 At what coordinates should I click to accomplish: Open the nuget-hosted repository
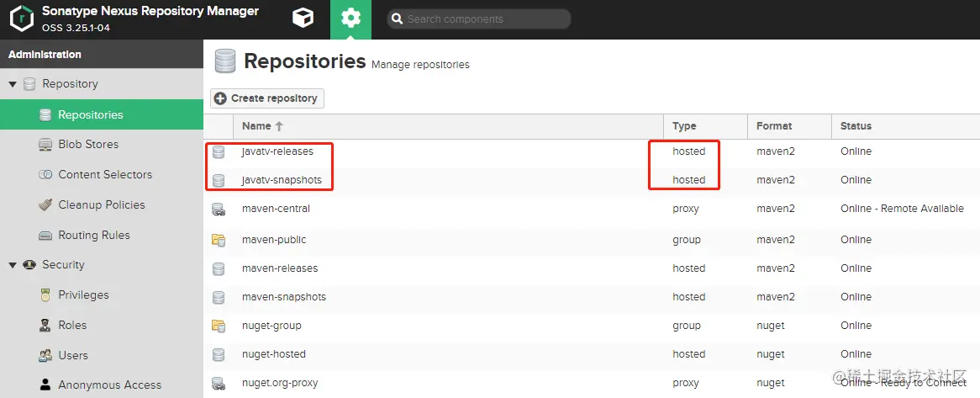click(274, 354)
